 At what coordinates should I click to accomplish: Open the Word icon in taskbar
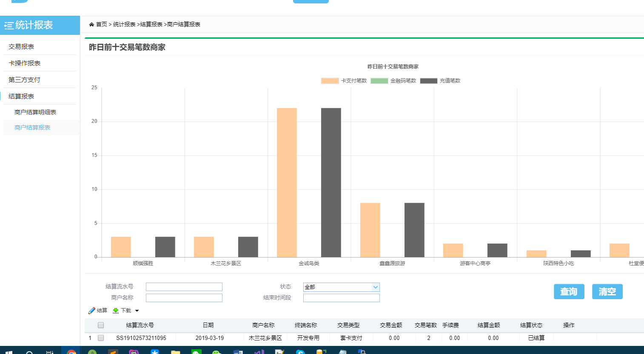click(x=238, y=352)
